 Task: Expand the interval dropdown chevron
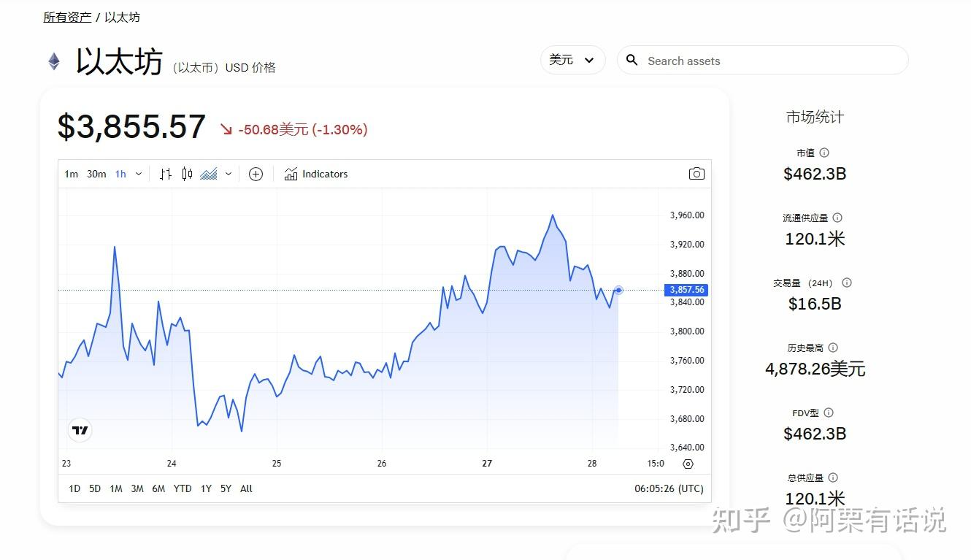139,174
